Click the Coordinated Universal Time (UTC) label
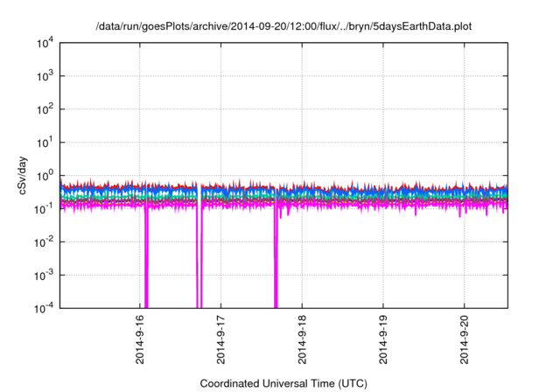Viewport: 560px width, 392px height. pyautogui.click(x=283, y=384)
